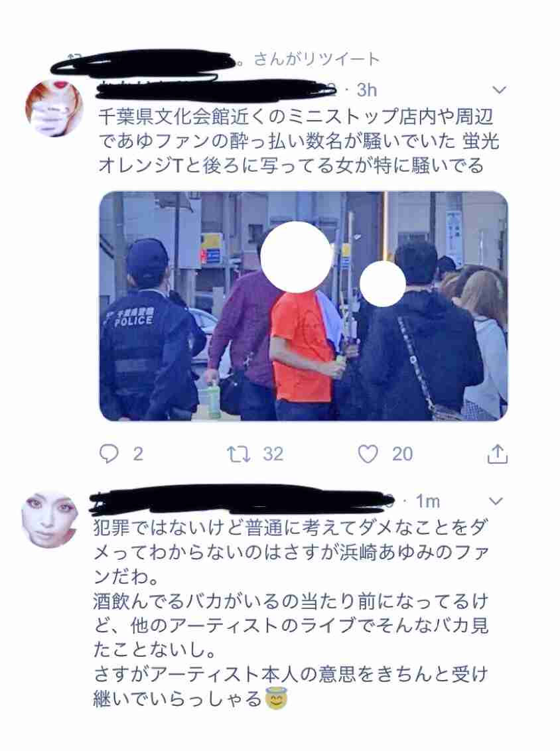This screenshot has height=751, width=560.
Task: Click the 3h timestamp
Action: [366, 90]
